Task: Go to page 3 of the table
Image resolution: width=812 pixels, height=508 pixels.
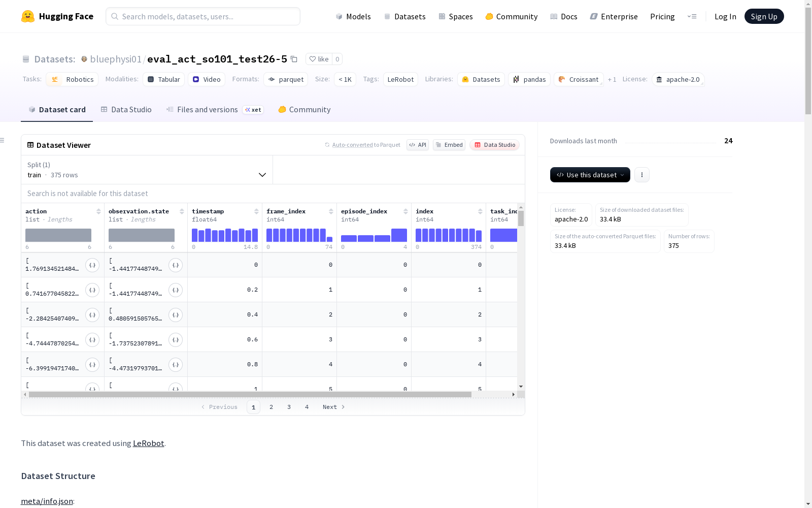Action: tap(289, 407)
